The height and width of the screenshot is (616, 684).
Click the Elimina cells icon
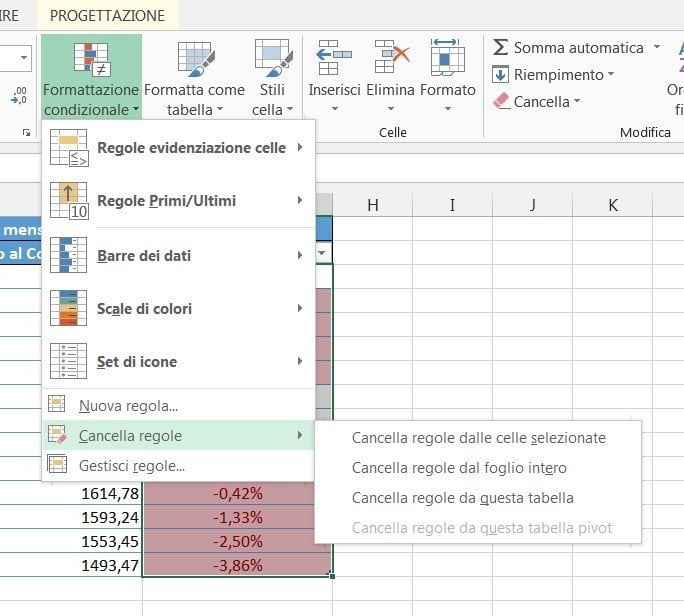[391, 57]
